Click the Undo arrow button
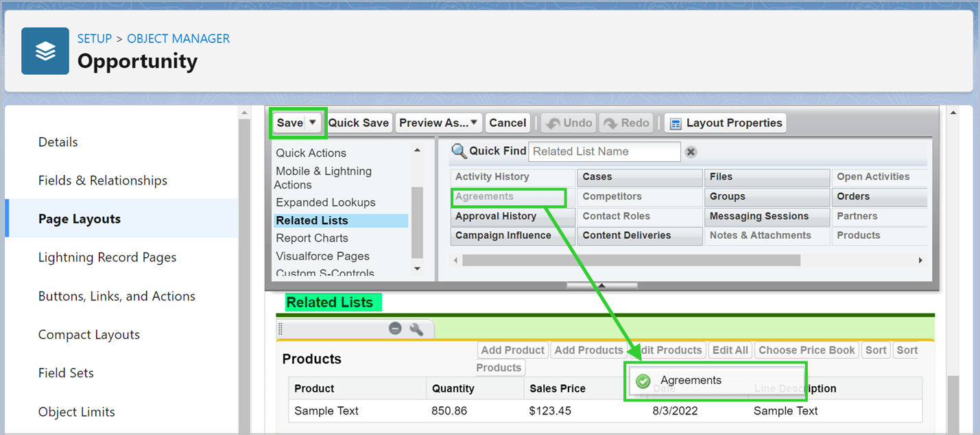The image size is (980, 435). 569,123
